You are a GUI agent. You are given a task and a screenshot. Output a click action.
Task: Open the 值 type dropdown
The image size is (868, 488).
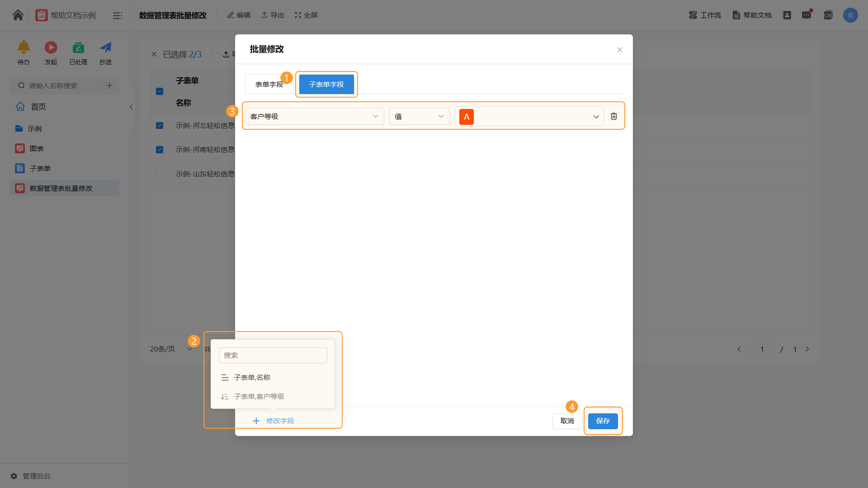(x=419, y=116)
